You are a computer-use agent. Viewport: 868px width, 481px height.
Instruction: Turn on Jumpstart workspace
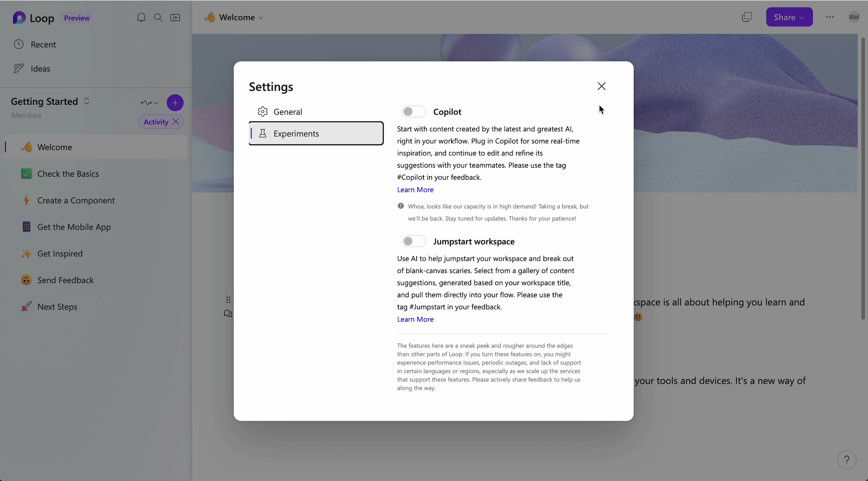pyautogui.click(x=413, y=241)
